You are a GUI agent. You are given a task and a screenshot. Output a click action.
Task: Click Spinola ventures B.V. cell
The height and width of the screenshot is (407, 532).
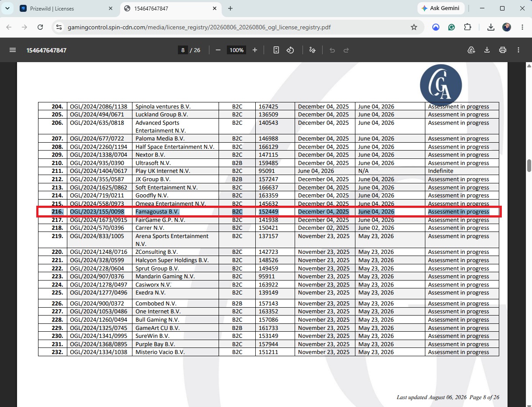click(175, 106)
